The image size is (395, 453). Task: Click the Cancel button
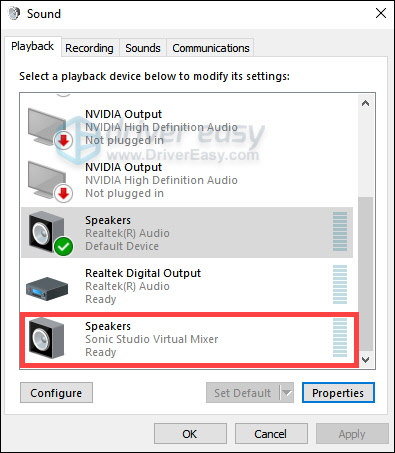pyautogui.click(x=271, y=434)
